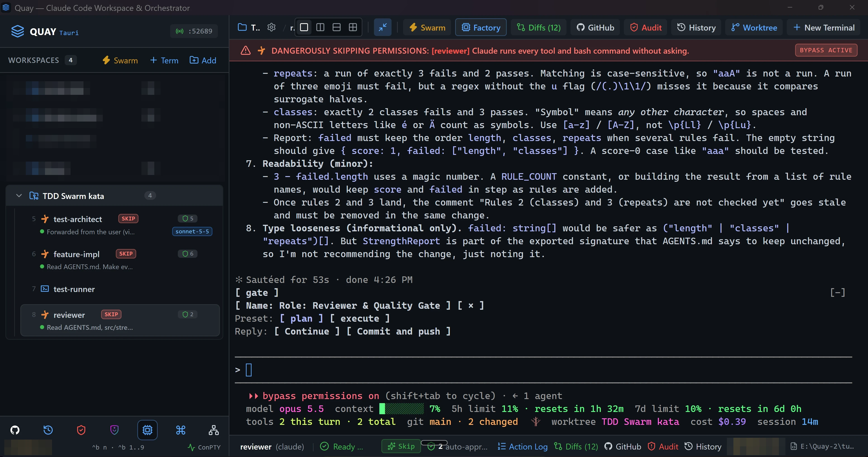Viewport: 868px width, 457px height.
Task: Open Diffs (12) in top toolbar
Action: 538,27
